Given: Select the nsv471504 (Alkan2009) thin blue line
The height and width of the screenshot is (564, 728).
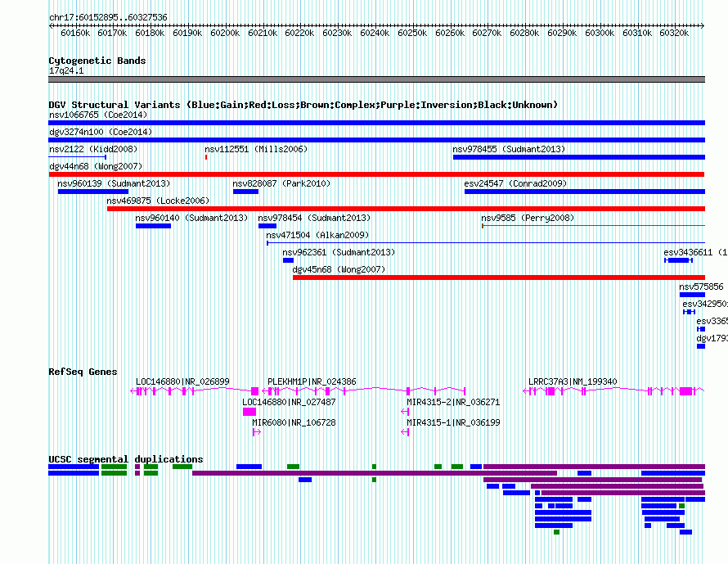Looking at the screenshot, I should point(486,243).
